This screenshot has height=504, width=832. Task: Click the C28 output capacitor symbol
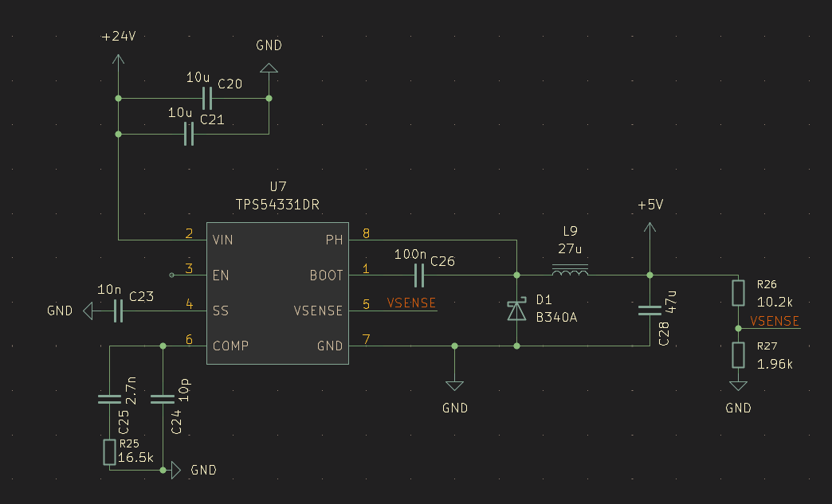click(x=650, y=311)
